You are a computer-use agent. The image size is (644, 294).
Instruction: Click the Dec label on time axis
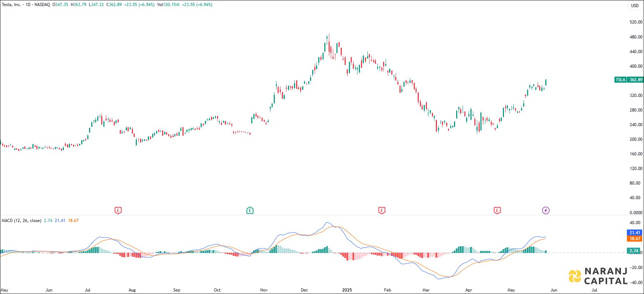[304, 290]
